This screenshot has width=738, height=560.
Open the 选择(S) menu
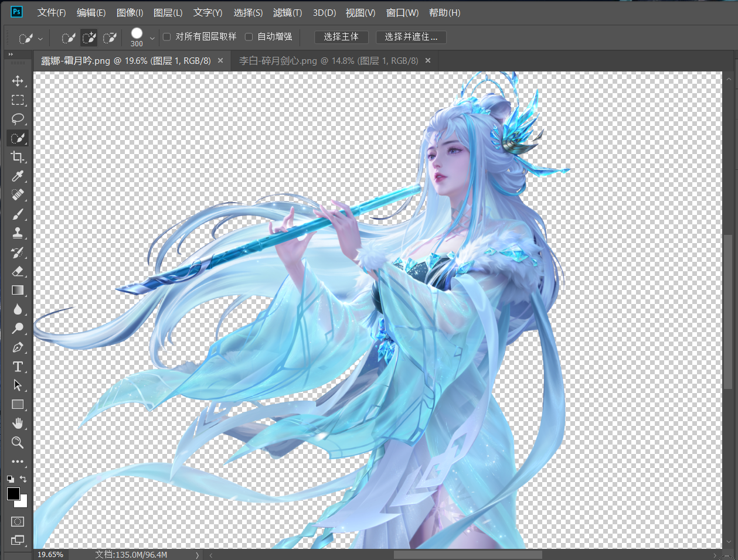pos(248,12)
